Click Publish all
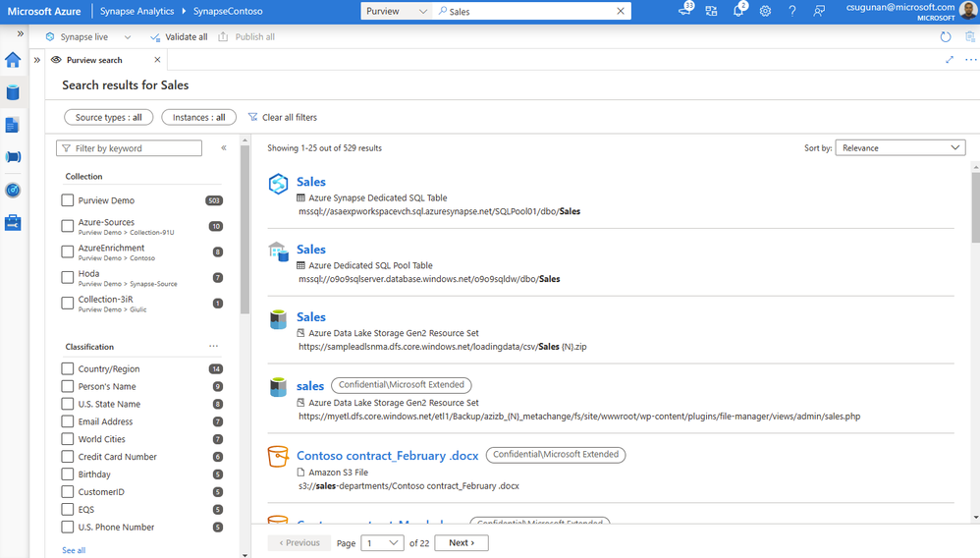Viewport: 980px width, 558px height. click(x=246, y=37)
